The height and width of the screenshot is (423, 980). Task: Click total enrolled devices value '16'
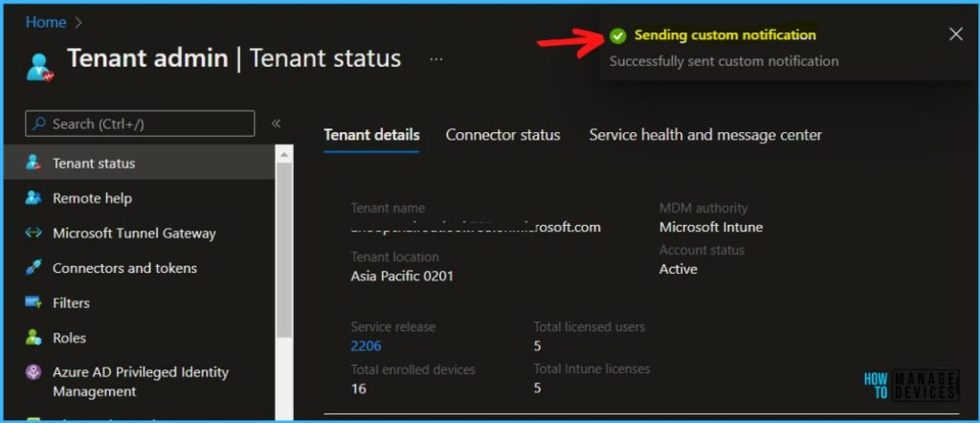pos(358,388)
